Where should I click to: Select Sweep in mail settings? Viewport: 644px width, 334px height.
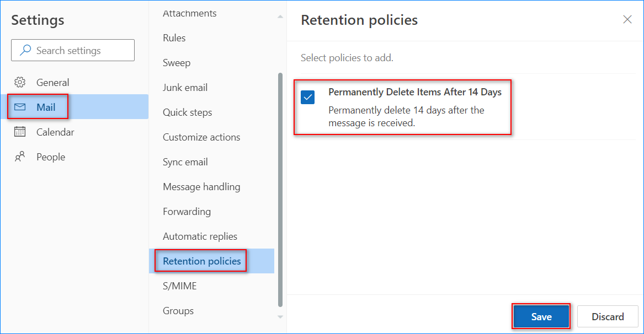point(177,63)
